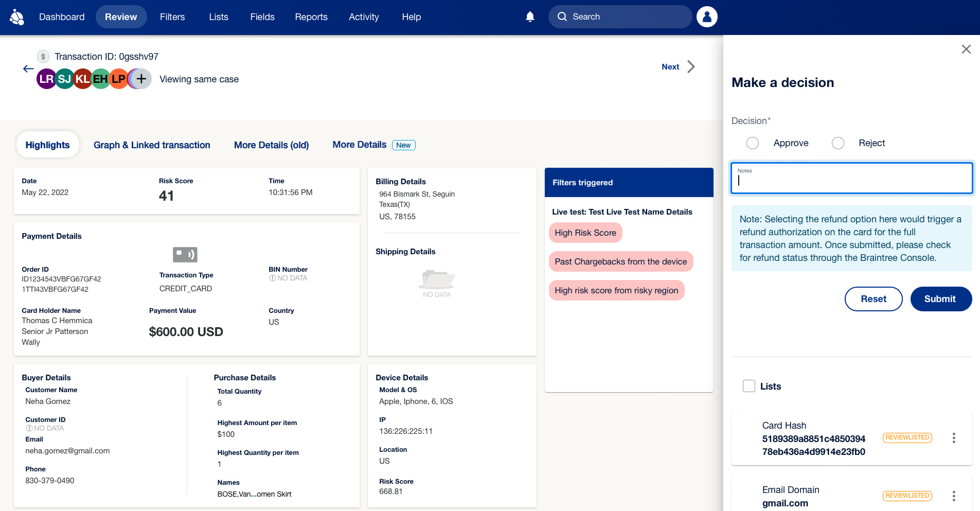
Task: Open the notifications bell
Action: click(530, 17)
